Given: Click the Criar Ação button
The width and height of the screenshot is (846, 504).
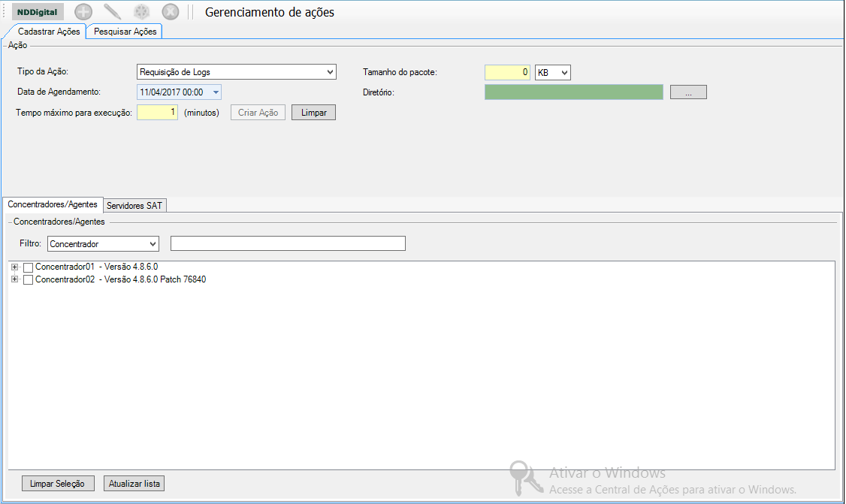Looking at the screenshot, I should pos(258,112).
